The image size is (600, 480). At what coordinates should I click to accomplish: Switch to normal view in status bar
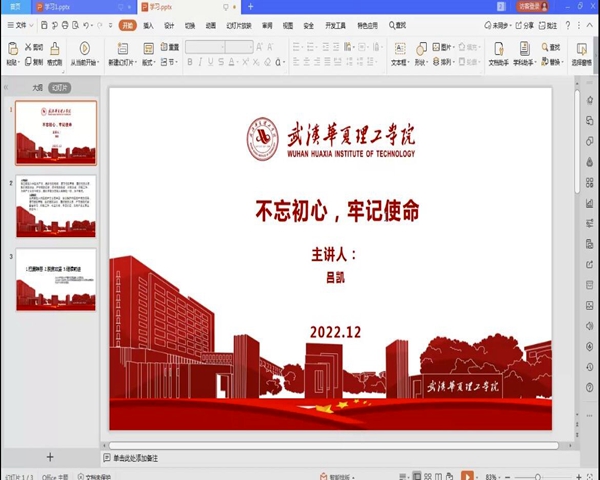pos(417,476)
